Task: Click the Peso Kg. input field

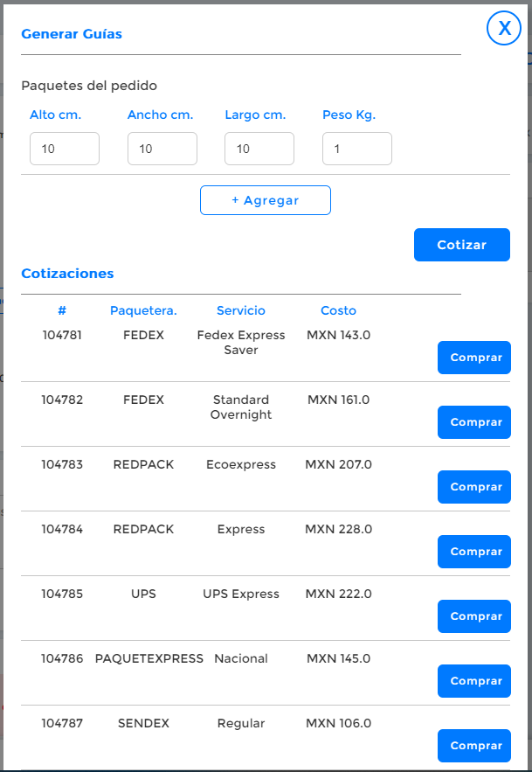Action: click(x=357, y=149)
